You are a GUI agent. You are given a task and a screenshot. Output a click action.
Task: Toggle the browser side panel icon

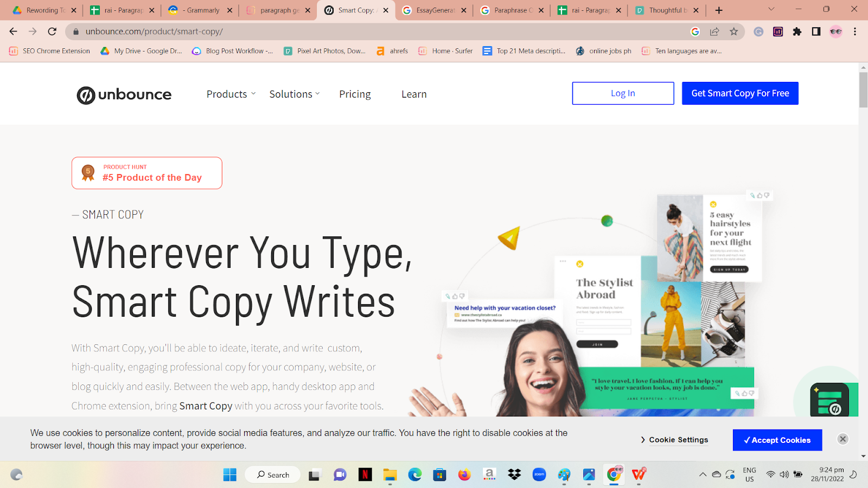point(816,31)
